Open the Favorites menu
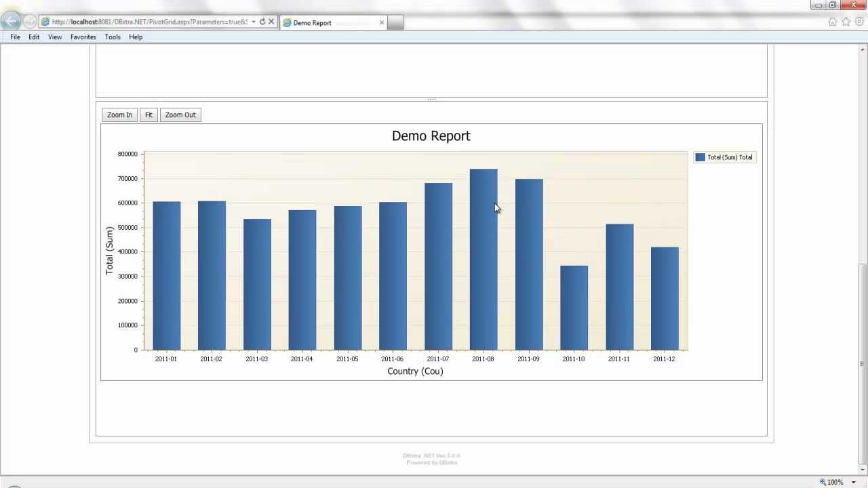This screenshot has width=868, height=488. point(83,37)
